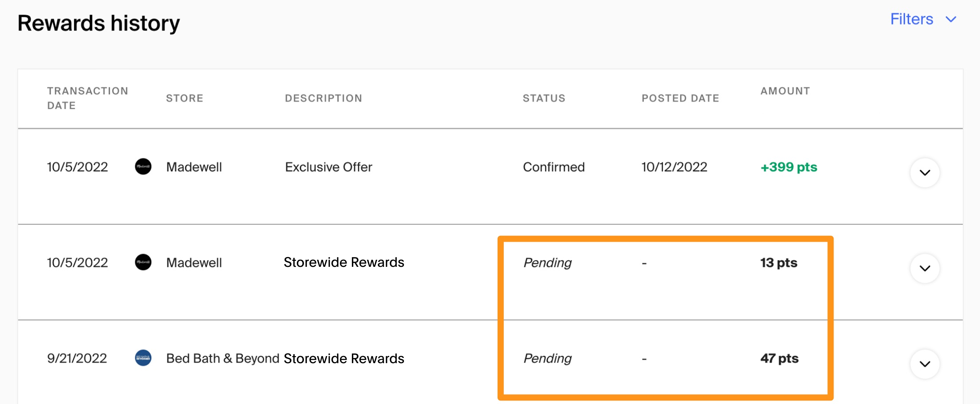The image size is (980, 404).
Task: Click the 47 pts pending amount
Action: click(x=779, y=358)
